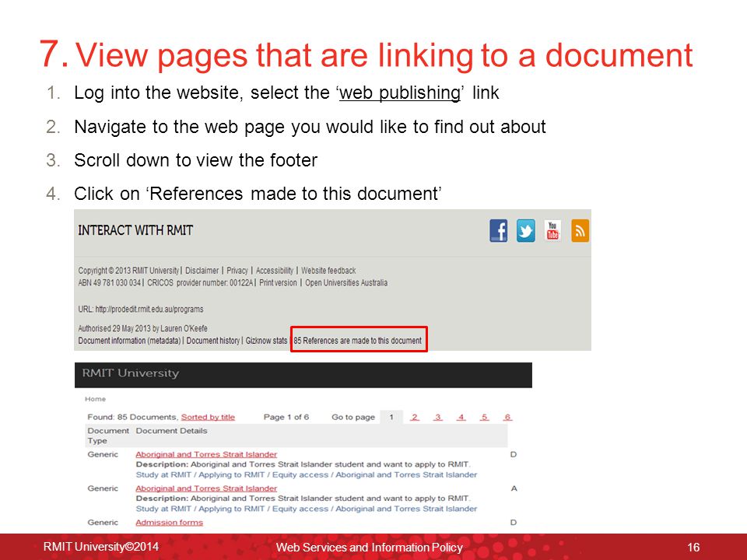This screenshot has width=747, height=560.
Task: Open the Disclaimer footer link
Action: 202,271
